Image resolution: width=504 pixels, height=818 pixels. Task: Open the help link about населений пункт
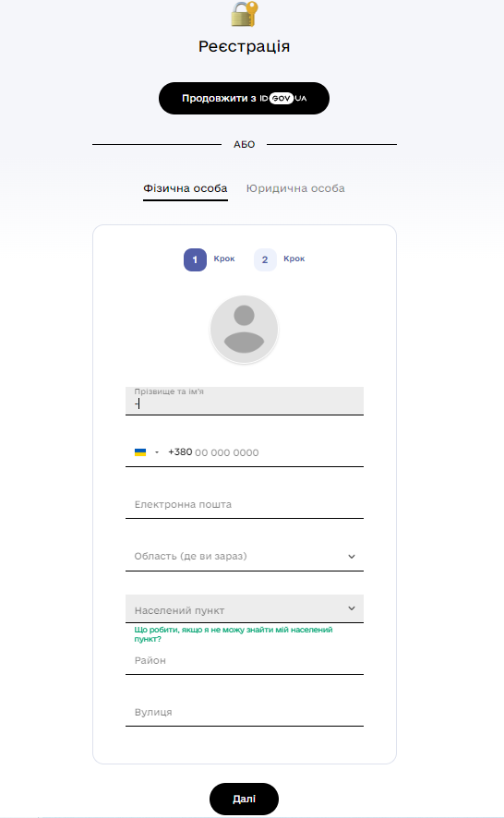234,634
